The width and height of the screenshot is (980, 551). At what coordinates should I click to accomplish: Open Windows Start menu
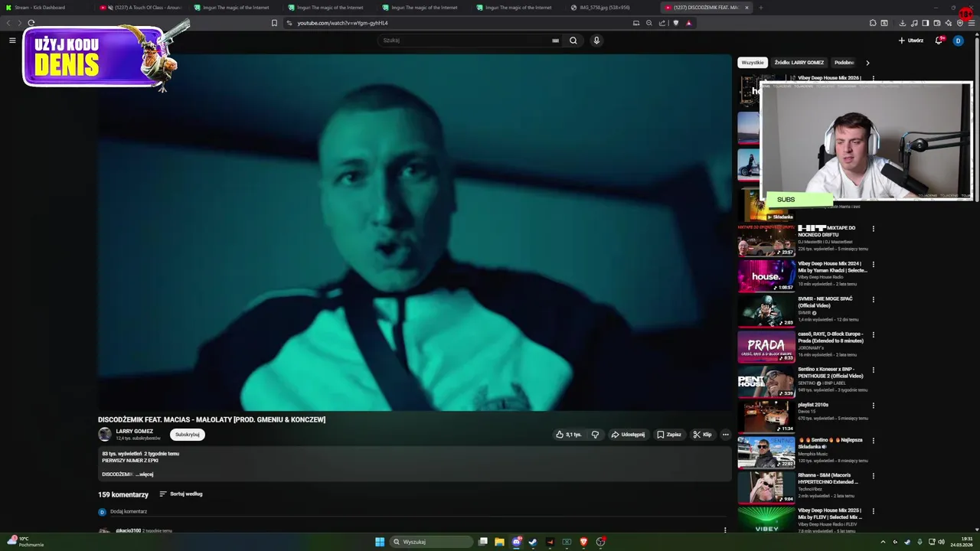click(380, 542)
